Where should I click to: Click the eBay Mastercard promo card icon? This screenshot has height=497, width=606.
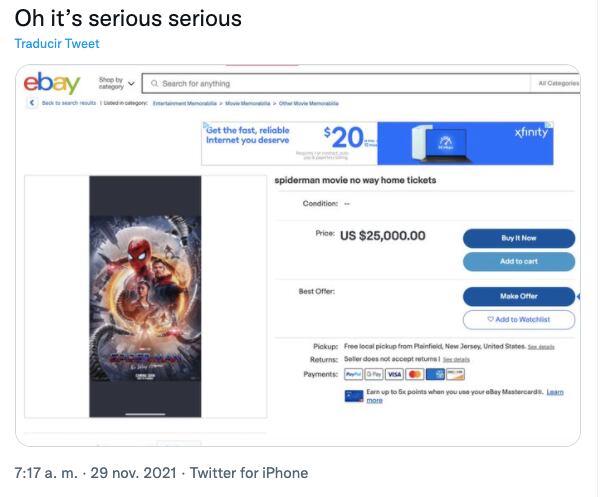pos(354,395)
